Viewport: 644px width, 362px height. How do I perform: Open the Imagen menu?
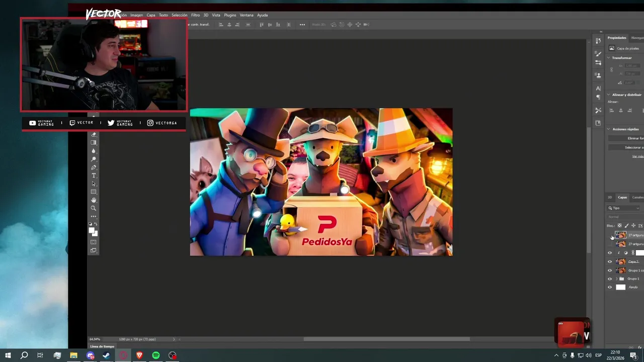point(136,15)
